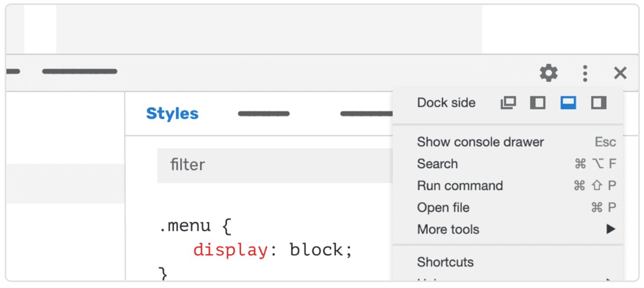Select the Search menu entry
Viewport: 644px width, 288px height.
point(437,164)
